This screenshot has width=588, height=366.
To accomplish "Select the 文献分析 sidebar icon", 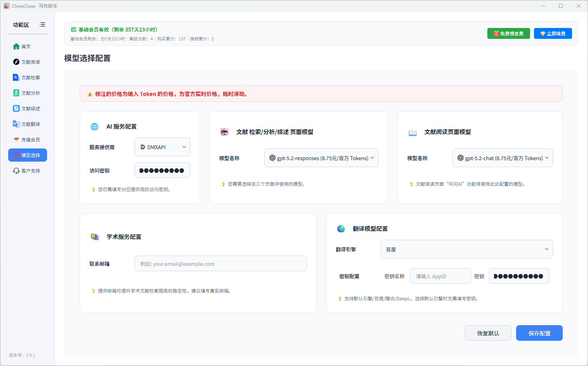I will coord(16,93).
